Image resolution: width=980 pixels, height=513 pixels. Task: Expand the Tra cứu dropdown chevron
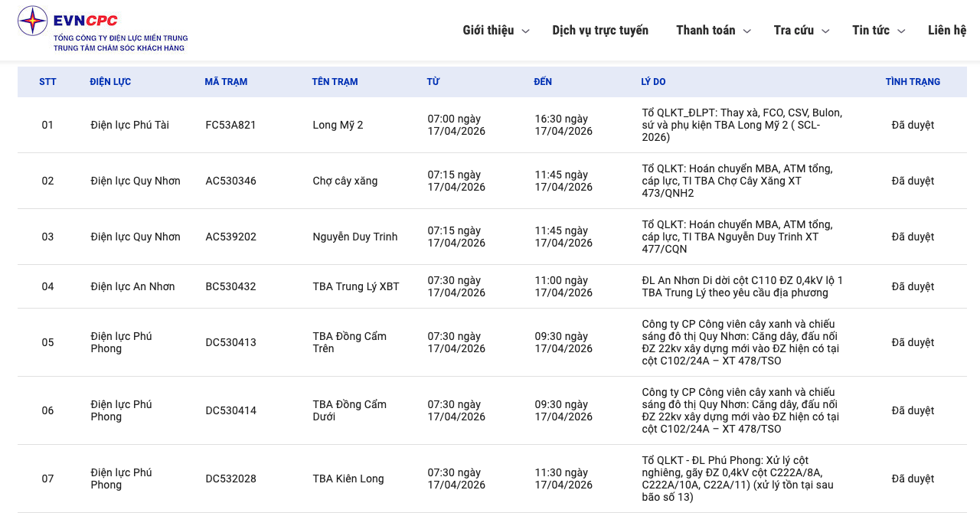click(825, 31)
